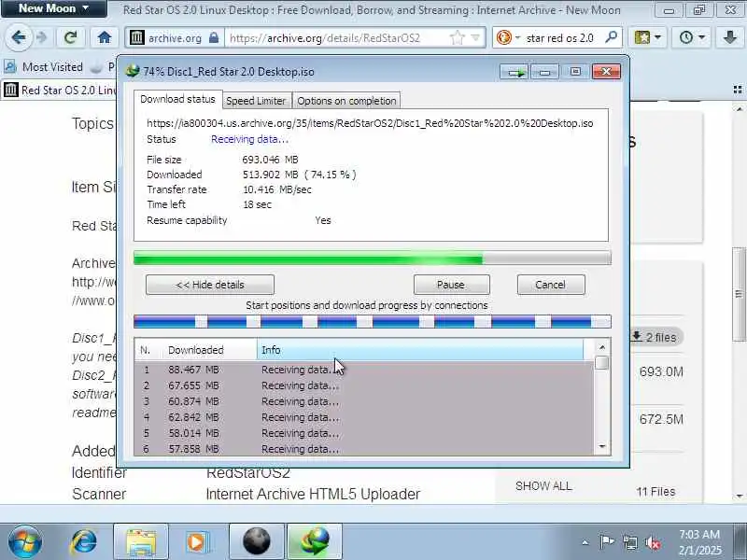The height and width of the screenshot is (560, 747).
Task: Open the downloads arrow button
Action: coord(730,37)
